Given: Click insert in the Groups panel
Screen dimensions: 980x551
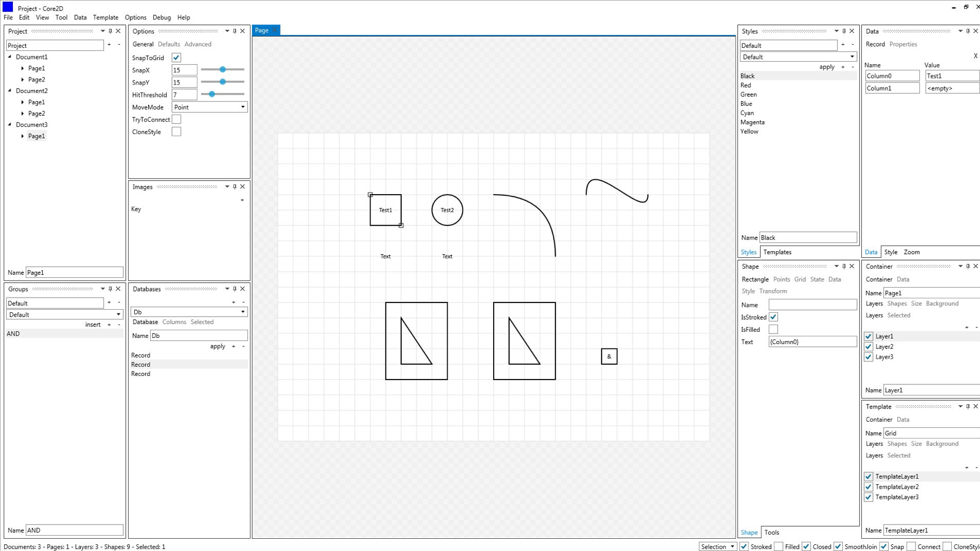Looking at the screenshot, I should tap(92, 324).
